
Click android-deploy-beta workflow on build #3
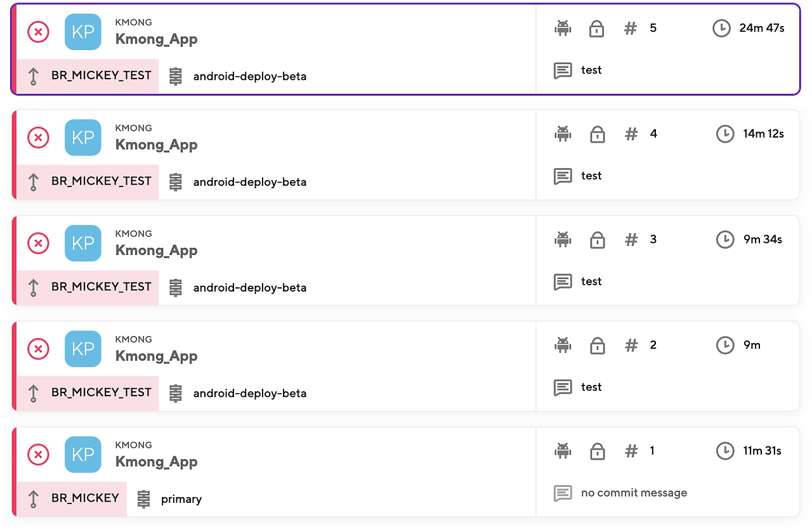point(250,288)
